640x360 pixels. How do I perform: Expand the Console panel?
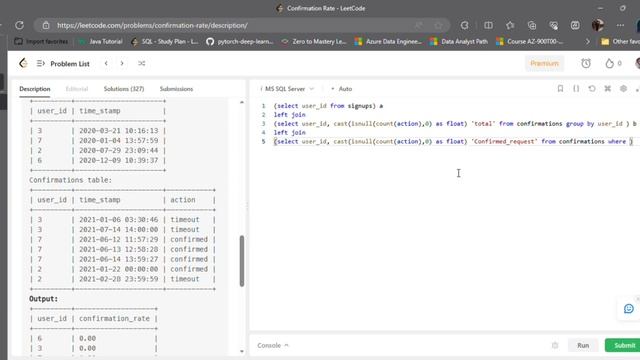273,345
